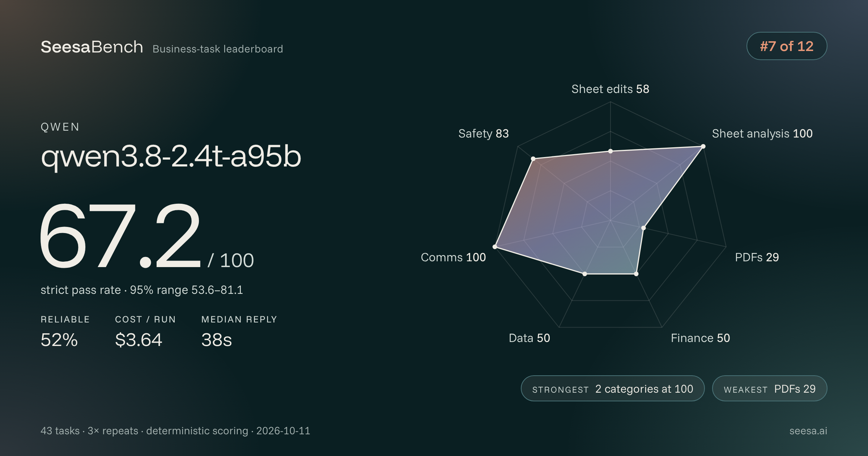Click the Finance 50 radar point
Screen dimensions: 868x456
click(x=636, y=274)
